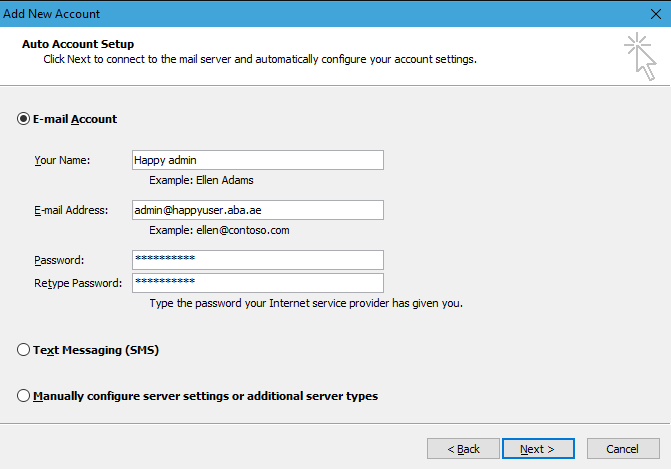Click the E-mail Address label

tap(71, 210)
